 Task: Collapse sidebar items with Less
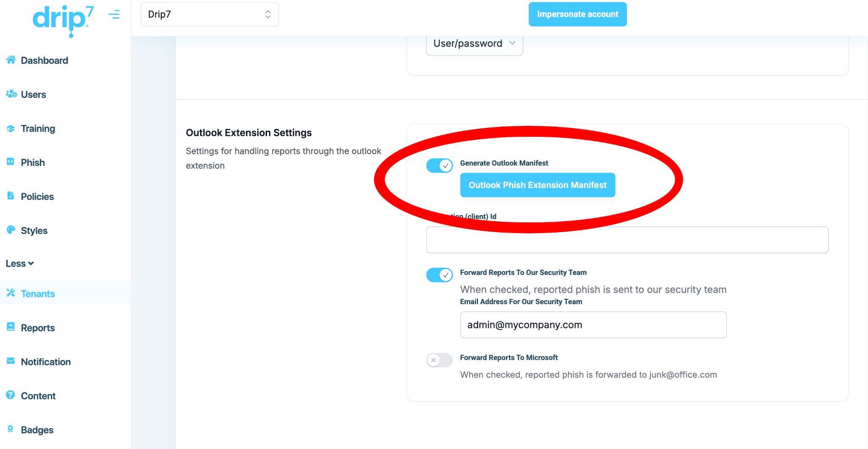[20, 263]
